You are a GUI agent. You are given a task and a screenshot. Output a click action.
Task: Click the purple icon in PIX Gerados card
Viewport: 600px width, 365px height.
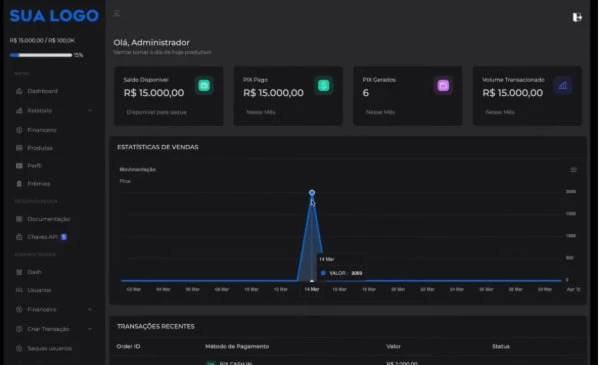click(443, 85)
